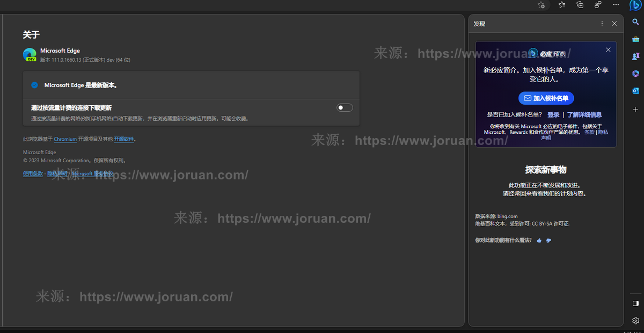644x333 pixels.
Task: Open the browser Settings and more ellipsis menu
Action: click(x=616, y=5)
